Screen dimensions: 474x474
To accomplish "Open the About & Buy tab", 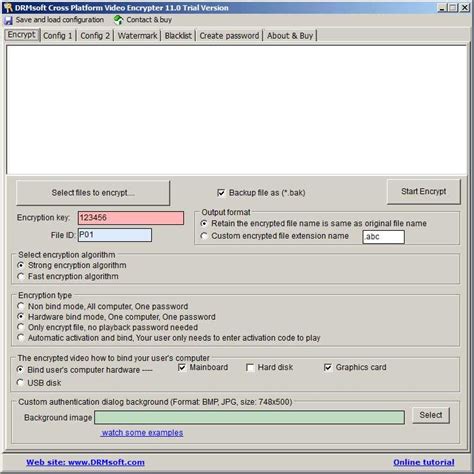I will [x=290, y=36].
